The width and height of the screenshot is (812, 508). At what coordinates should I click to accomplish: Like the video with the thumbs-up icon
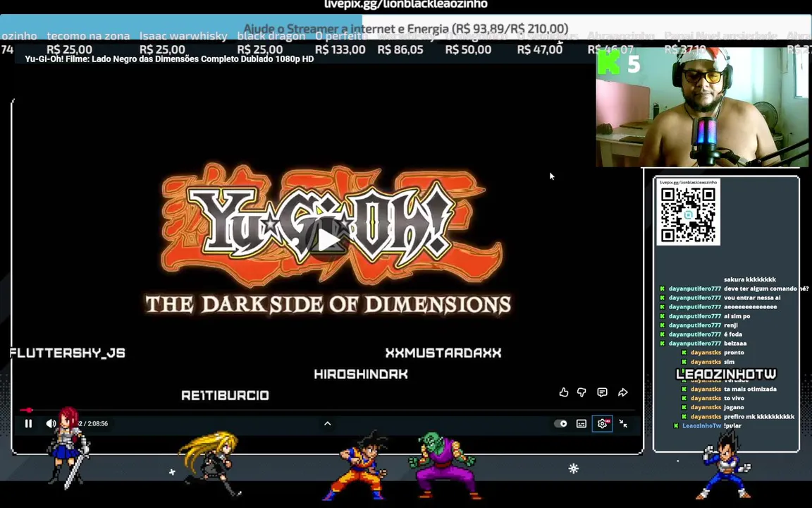(564, 392)
